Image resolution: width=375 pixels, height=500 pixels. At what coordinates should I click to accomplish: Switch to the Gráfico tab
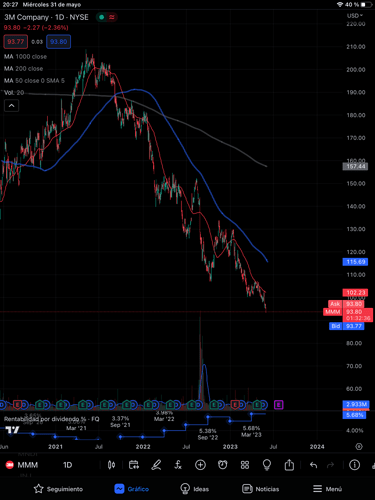pyautogui.click(x=132, y=489)
